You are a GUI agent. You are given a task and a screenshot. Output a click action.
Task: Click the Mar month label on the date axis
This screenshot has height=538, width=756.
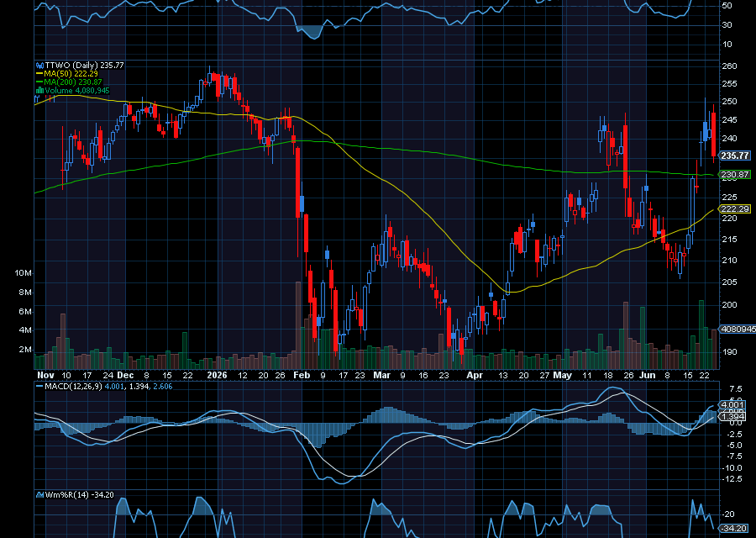tap(382, 375)
